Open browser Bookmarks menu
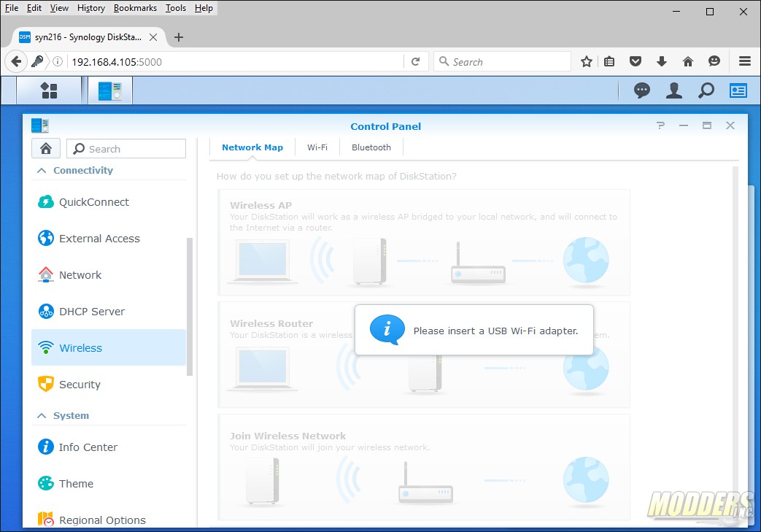This screenshot has height=532, width=761. [x=135, y=8]
